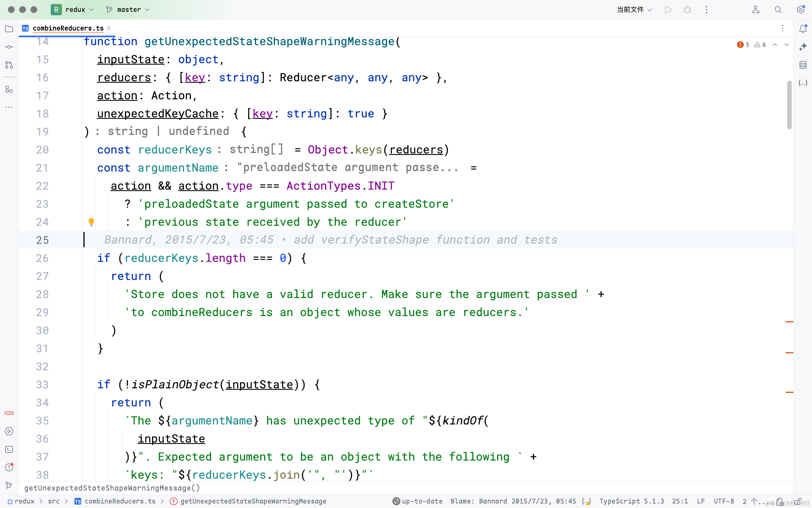Click Object.keys call on line 20
Screen dimensions: 812x508
tap(345, 150)
